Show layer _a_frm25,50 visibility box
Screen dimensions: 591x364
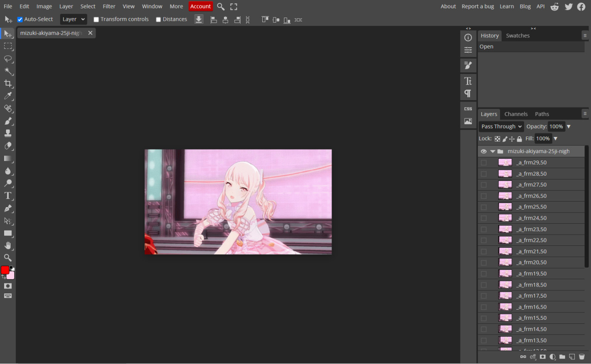pos(483,207)
